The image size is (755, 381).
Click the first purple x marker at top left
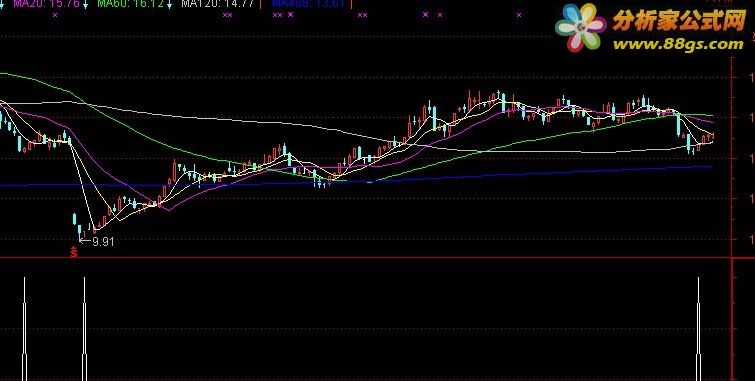click(x=55, y=15)
